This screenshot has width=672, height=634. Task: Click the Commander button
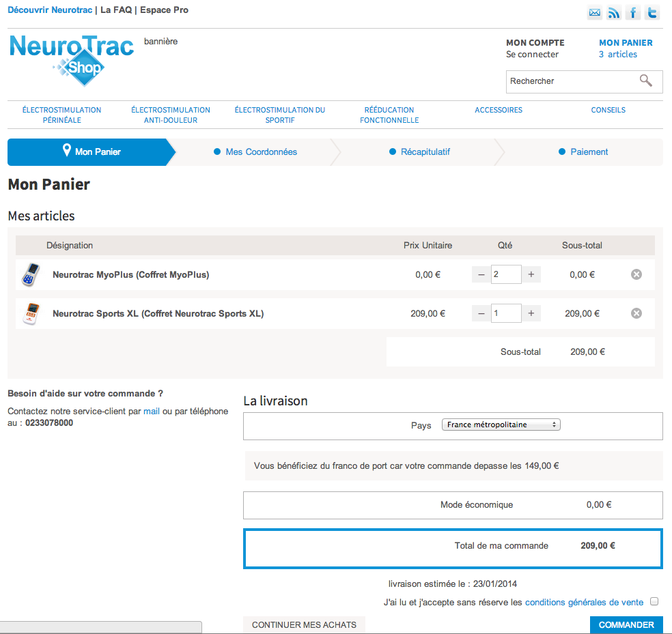(626, 625)
